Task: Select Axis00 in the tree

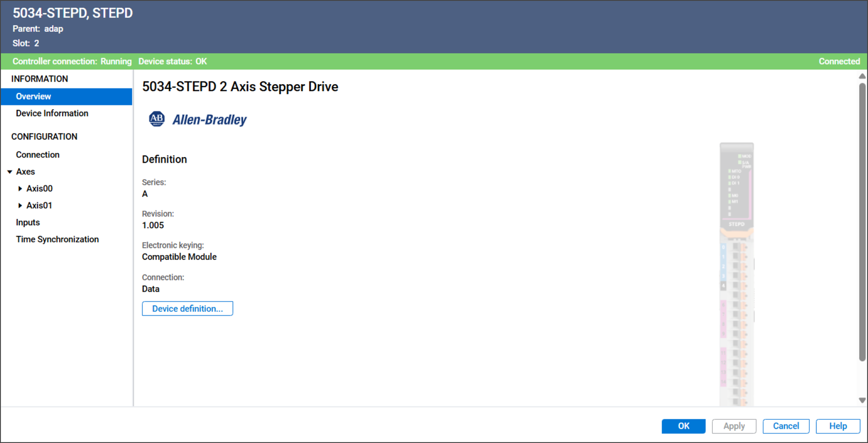Action: point(40,189)
